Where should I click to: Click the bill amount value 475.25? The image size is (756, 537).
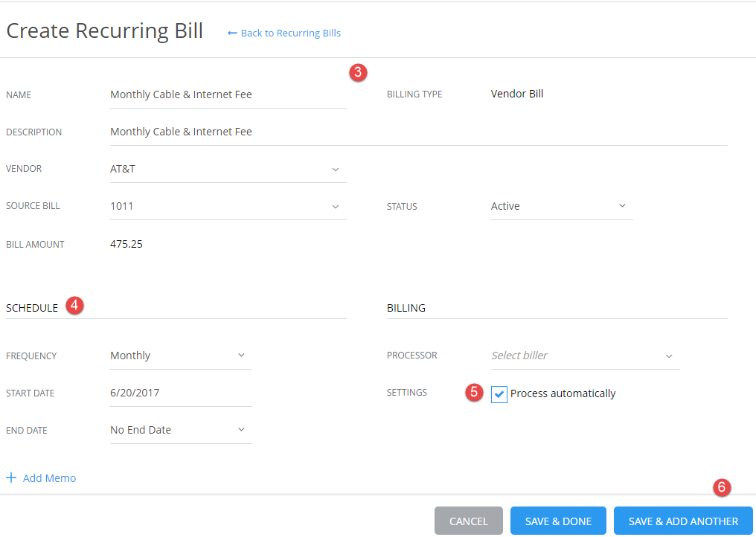[126, 244]
